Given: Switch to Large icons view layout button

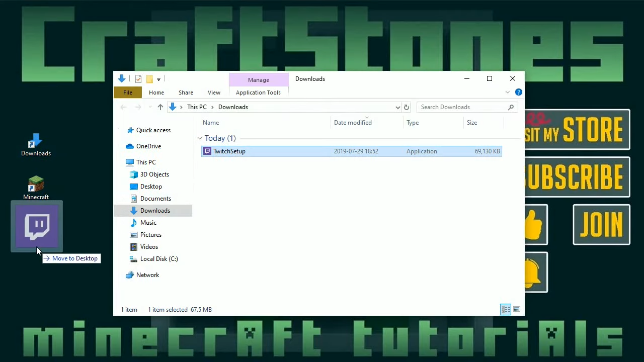Looking at the screenshot, I should 517,310.
